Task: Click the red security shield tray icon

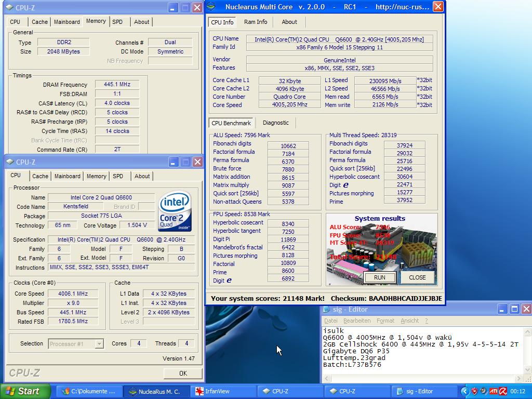Action: tap(474, 392)
